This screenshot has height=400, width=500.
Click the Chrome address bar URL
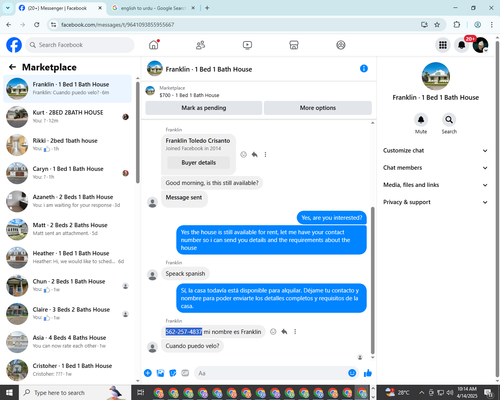(x=117, y=25)
